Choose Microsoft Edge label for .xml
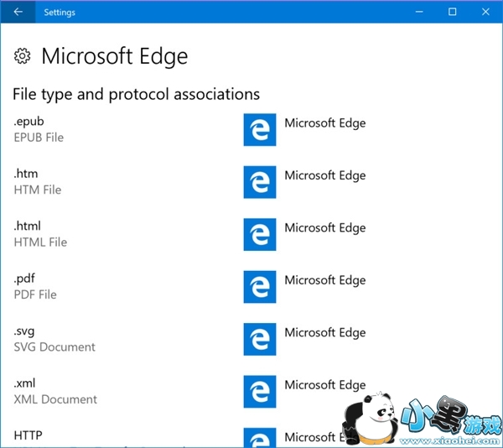The width and height of the screenshot is (503, 448). point(324,385)
